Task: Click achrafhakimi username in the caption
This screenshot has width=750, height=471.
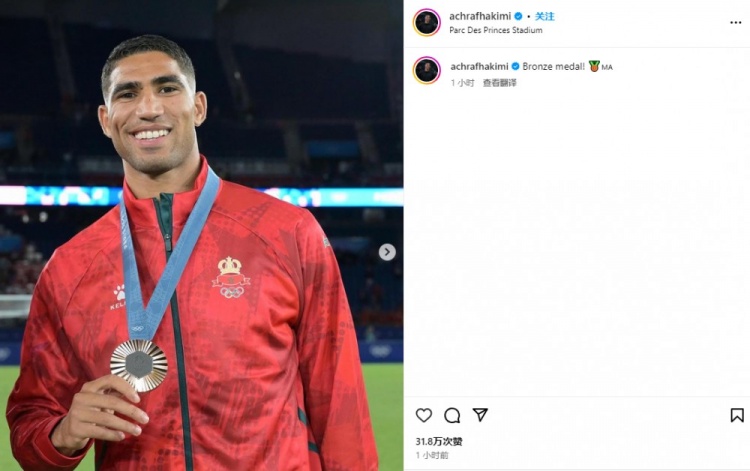Action: coord(479,66)
